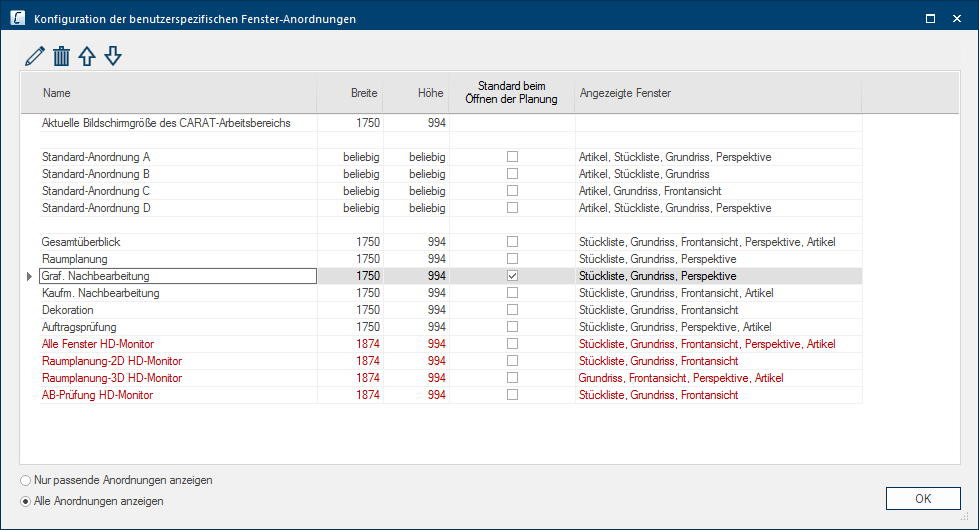Click the application icon in title bar
979x530 pixels.
pos(17,18)
